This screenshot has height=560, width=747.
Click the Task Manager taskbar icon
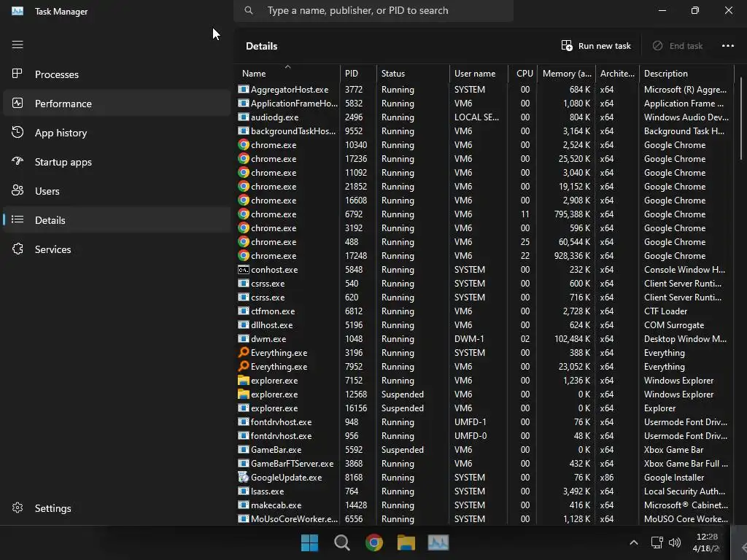(438, 542)
